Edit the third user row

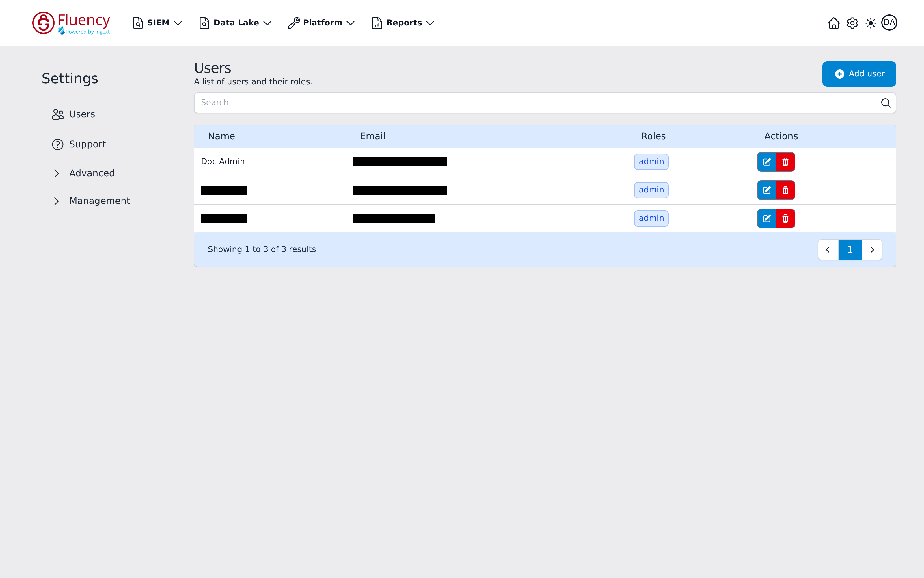pos(767,218)
